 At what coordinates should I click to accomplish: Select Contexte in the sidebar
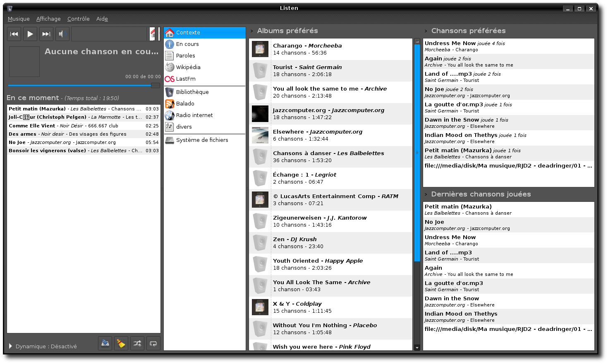(x=205, y=33)
